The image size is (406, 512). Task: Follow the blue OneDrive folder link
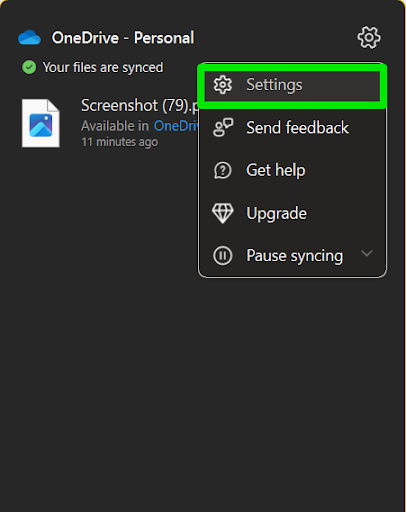tap(176, 126)
